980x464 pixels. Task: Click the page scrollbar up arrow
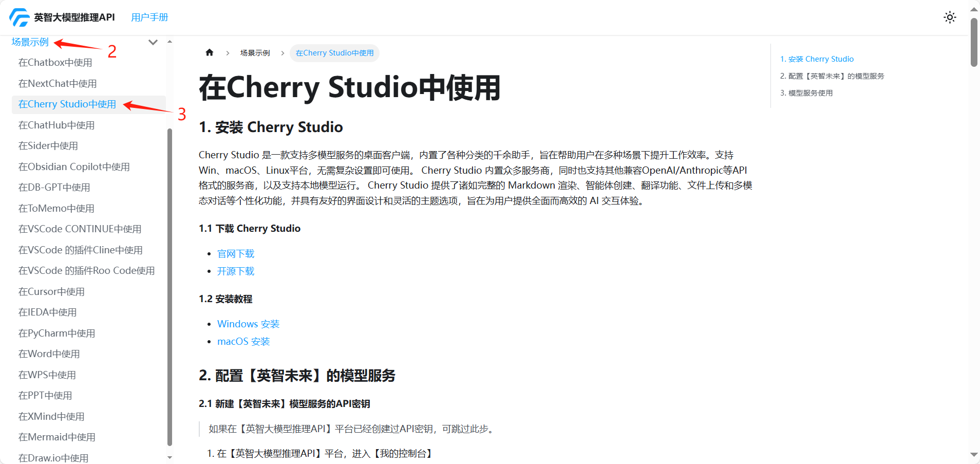[974, 9]
